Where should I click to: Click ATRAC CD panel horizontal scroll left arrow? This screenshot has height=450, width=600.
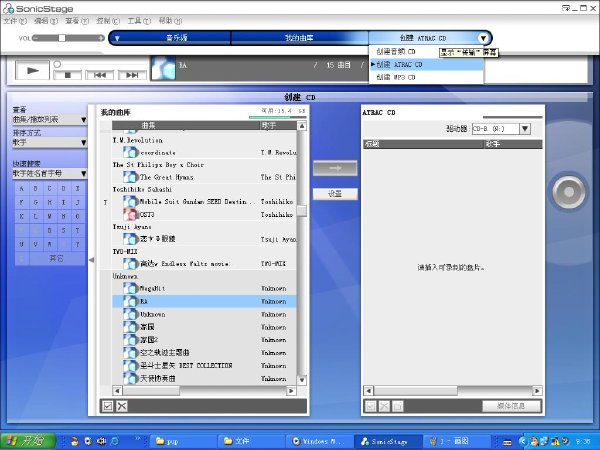(x=368, y=391)
